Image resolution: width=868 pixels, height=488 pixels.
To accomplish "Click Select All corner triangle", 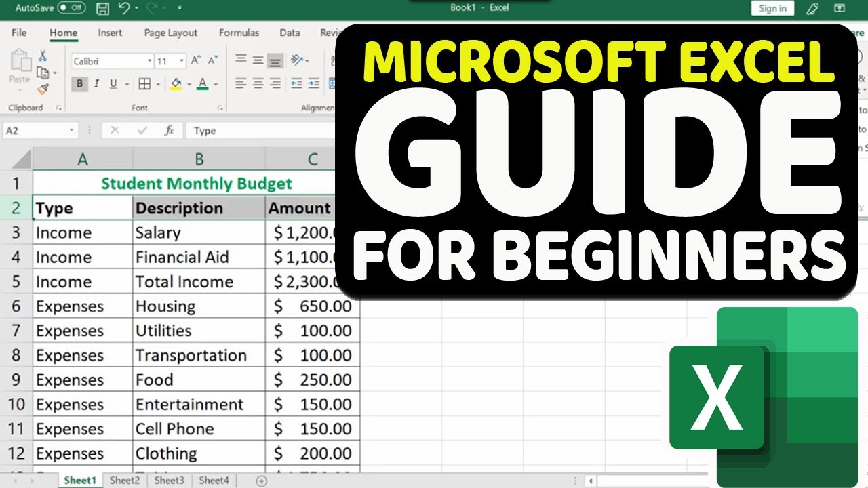I will 20,161.
